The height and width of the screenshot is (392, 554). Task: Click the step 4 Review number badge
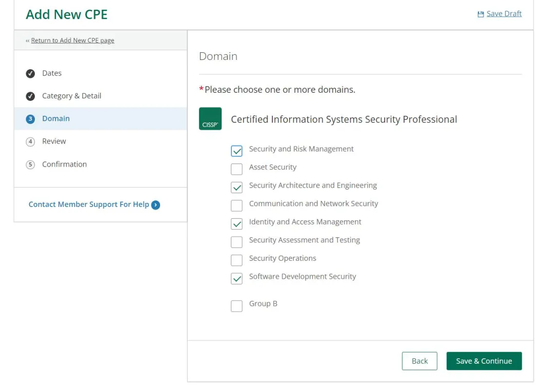point(30,141)
